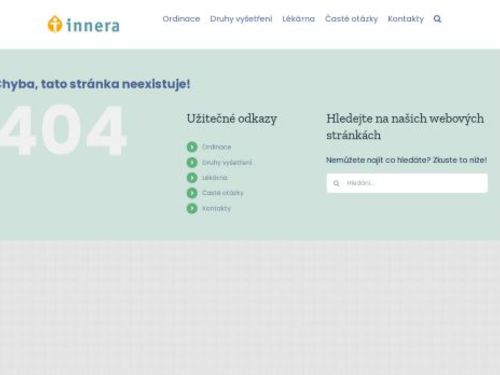Viewport: 500px width, 375px height.
Task: Click the green arrow icon beside Časté otázky link
Action: click(x=192, y=193)
